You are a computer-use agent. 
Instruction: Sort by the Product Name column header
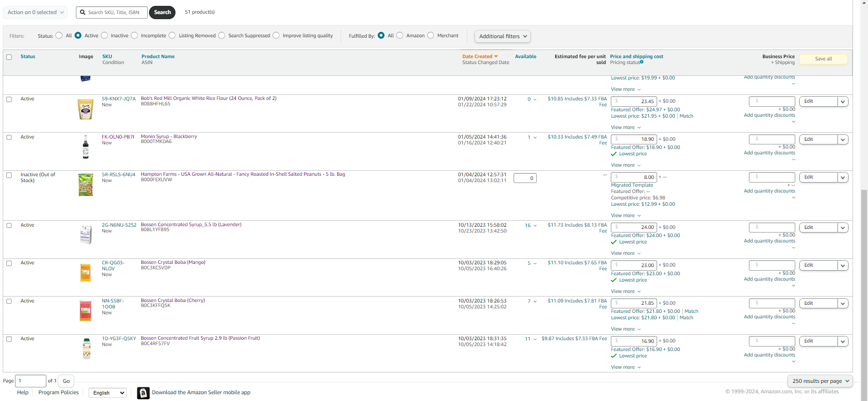tap(158, 56)
